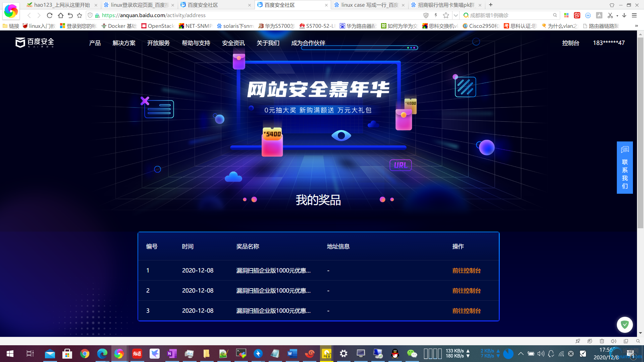The width and height of the screenshot is (644, 362).
Task: Click the blue ad-block circle extension icon
Action: (x=588, y=15)
